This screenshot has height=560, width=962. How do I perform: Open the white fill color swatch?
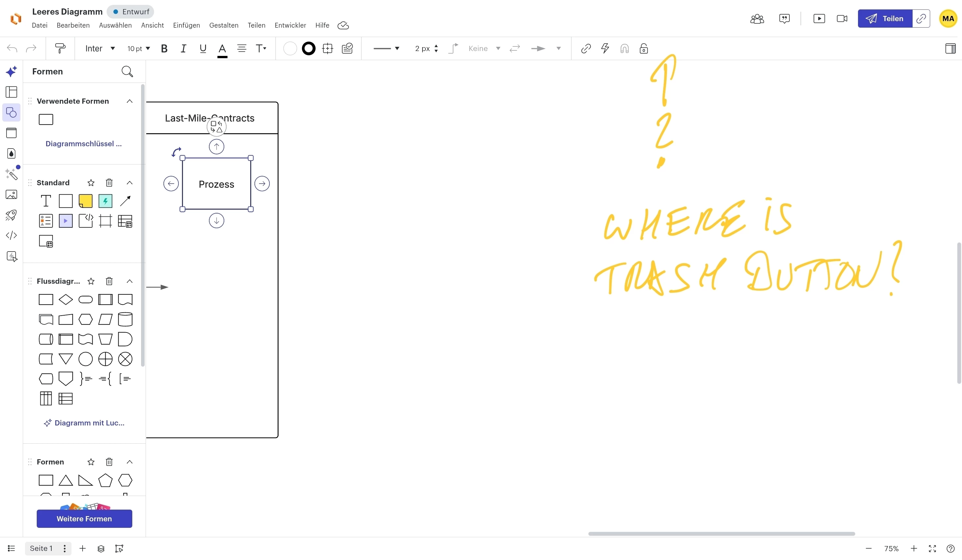point(290,48)
